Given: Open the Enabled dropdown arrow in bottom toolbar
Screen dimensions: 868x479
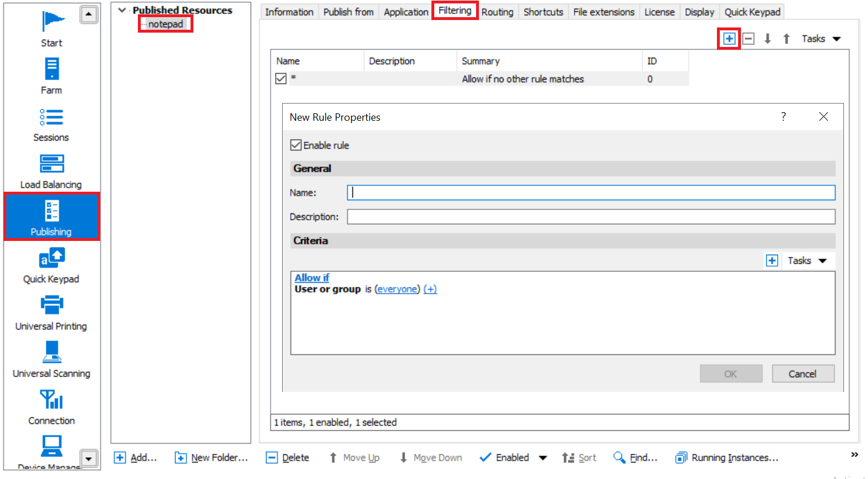Looking at the screenshot, I should coord(543,458).
